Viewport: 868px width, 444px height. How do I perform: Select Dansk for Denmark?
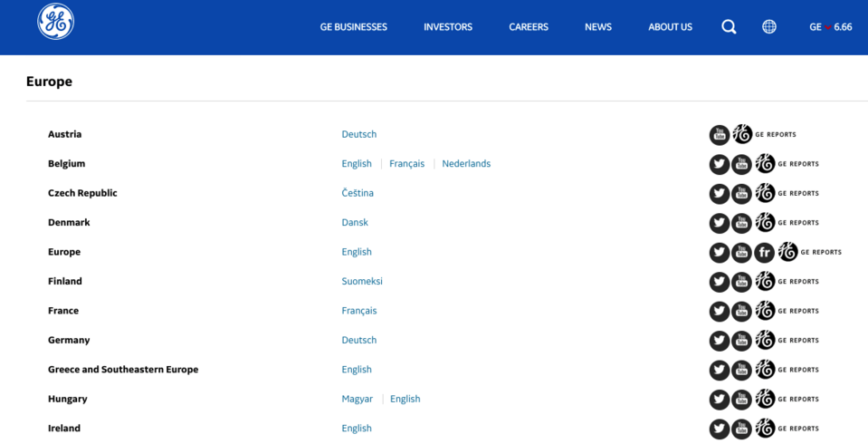point(355,222)
